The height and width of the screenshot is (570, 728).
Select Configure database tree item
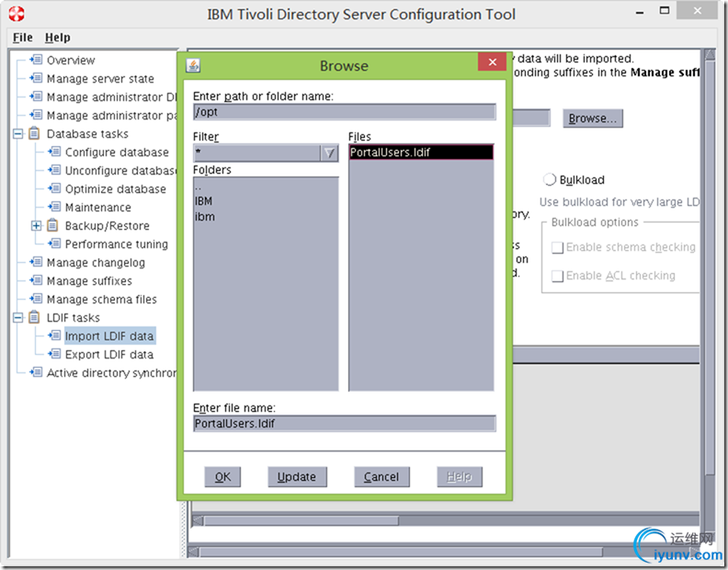tap(117, 153)
